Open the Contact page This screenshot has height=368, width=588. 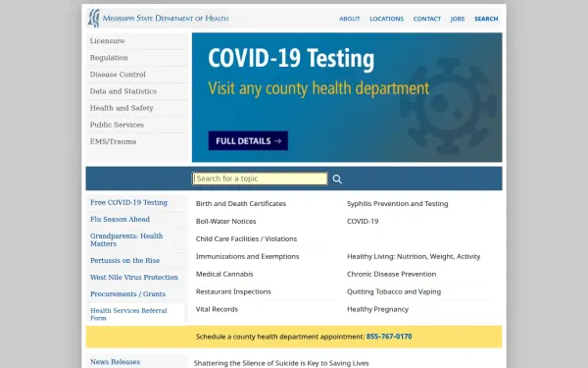427,19
